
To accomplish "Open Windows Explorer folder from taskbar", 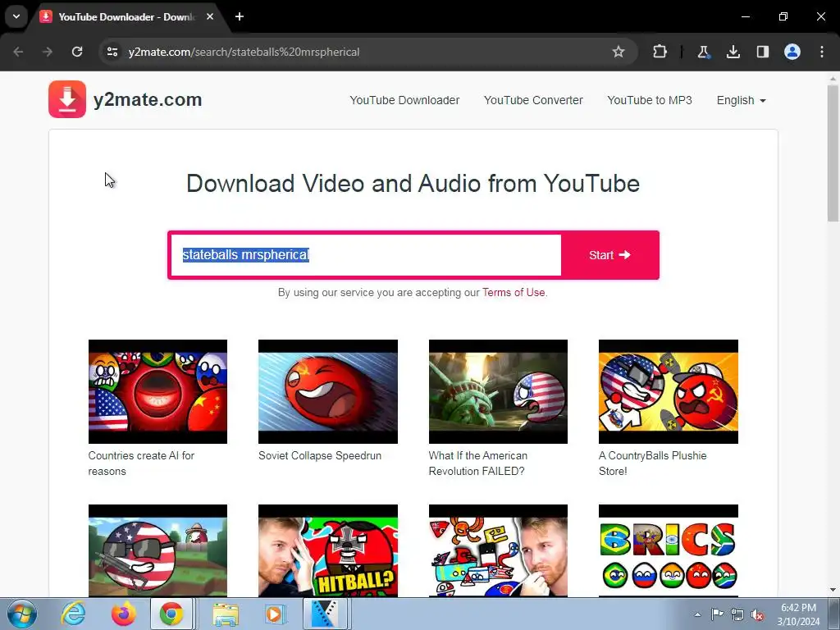I will coord(226,614).
